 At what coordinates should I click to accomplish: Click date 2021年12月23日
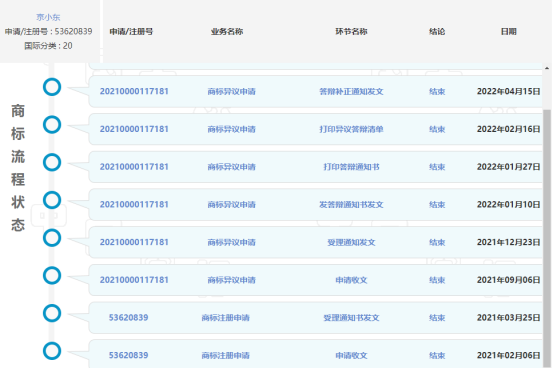[x=508, y=242]
